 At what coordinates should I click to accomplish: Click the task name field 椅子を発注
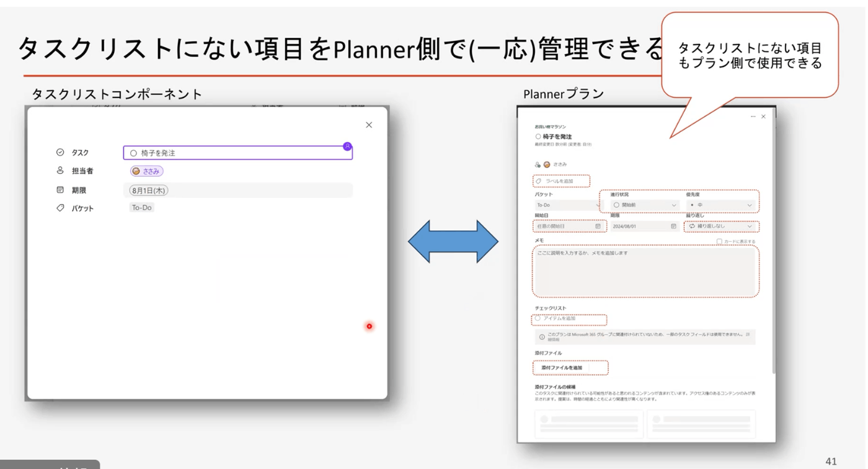pyautogui.click(x=238, y=153)
